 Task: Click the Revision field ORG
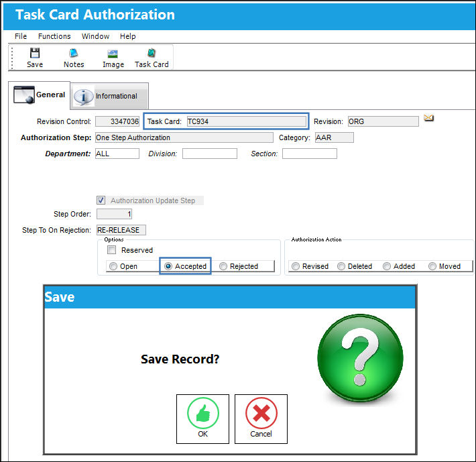pyautogui.click(x=383, y=121)
